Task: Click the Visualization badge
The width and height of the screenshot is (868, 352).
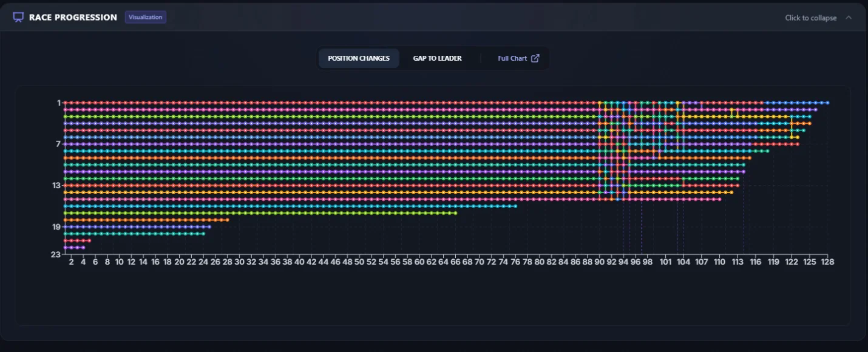Action: 146,17
